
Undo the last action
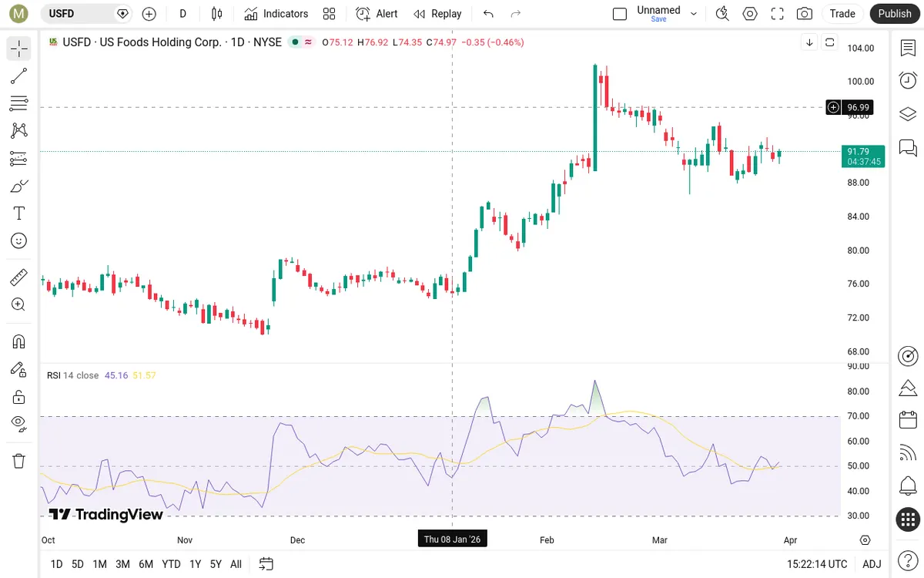tap(488, 13)
